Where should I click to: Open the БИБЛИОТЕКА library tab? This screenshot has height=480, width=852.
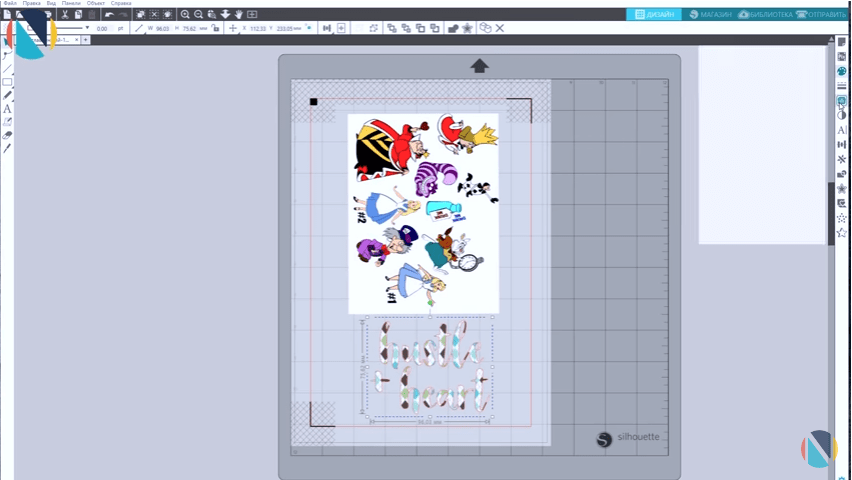point(765,15)
